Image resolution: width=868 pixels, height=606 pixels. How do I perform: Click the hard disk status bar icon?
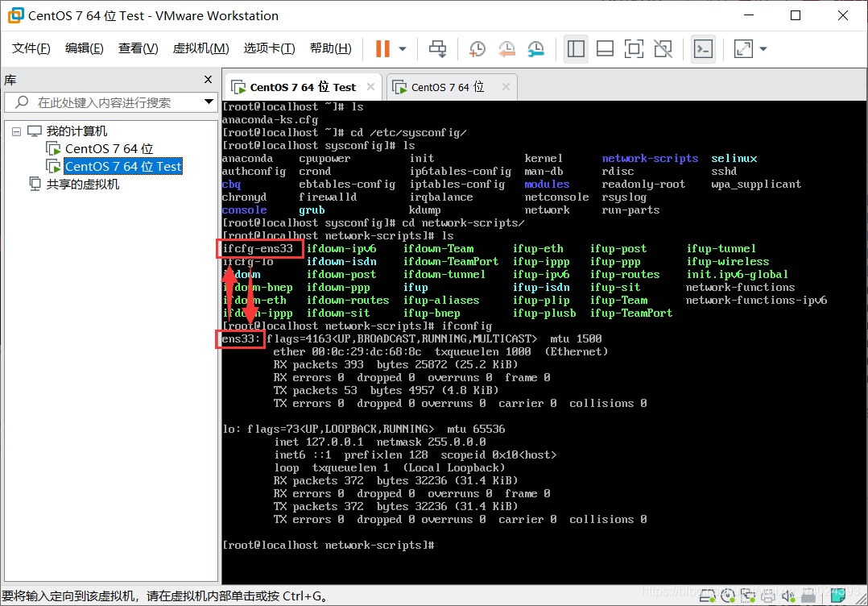click(x=707, y=596)
